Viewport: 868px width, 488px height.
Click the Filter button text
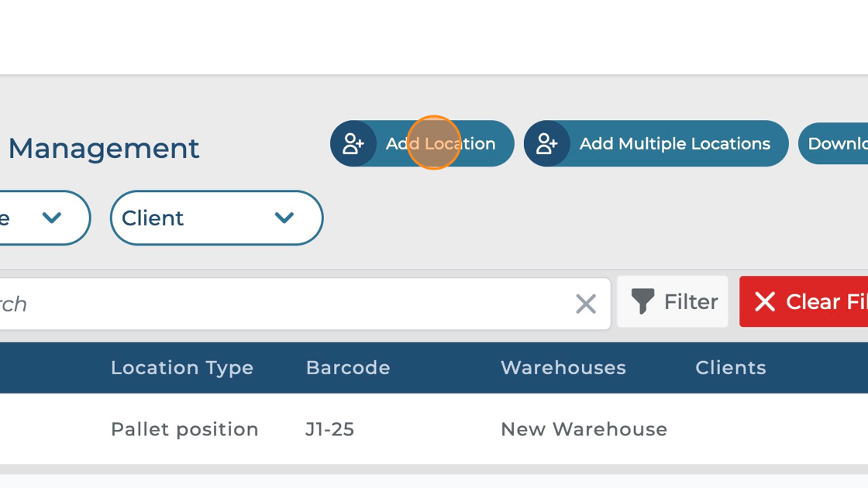[x=691, y=301]
